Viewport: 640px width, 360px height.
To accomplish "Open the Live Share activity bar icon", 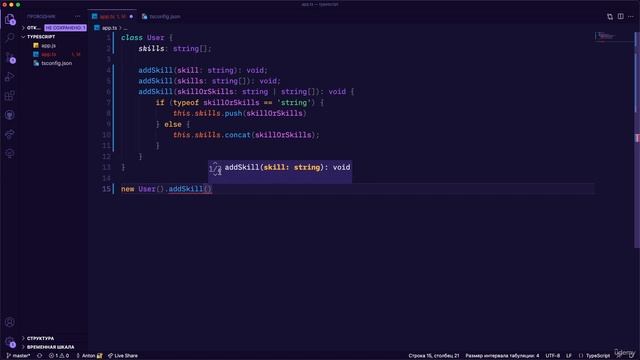I will [10, 134].
